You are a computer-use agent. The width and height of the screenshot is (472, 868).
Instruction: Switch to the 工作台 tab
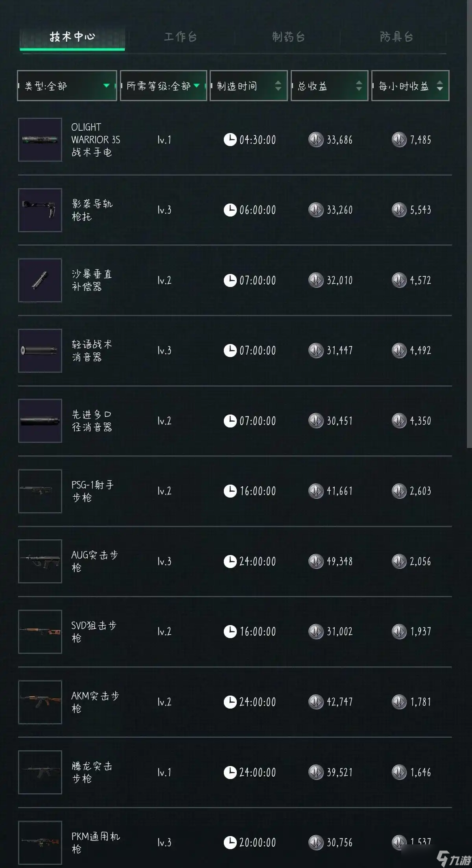pos(180,37)
